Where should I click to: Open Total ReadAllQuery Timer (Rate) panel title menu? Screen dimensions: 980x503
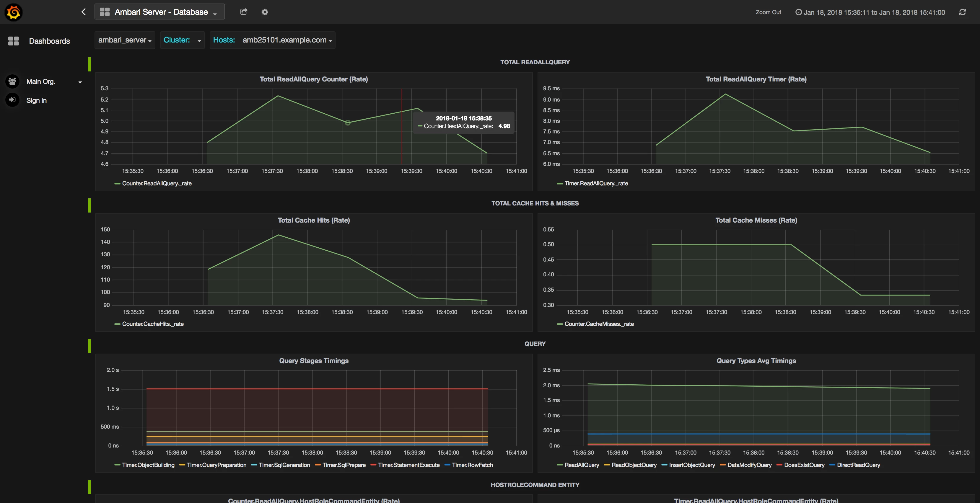[x=756, y=79]
